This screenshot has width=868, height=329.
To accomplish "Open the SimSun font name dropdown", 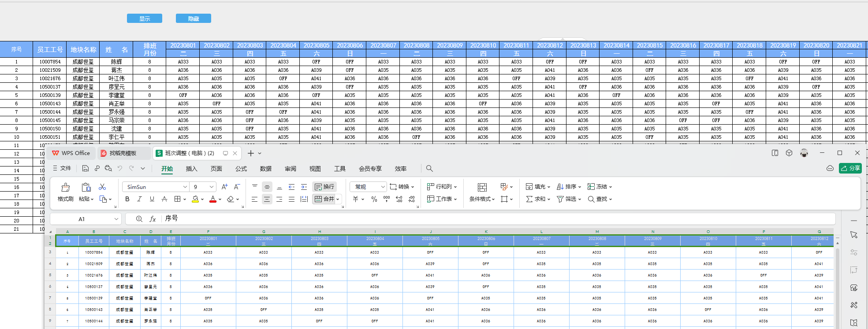I will [185, 187].
